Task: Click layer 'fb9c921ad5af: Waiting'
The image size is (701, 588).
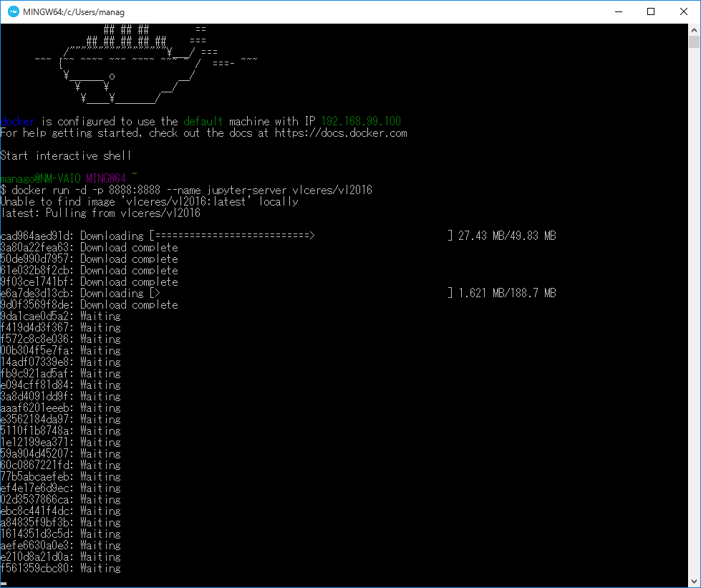Action: [x=61, y=373]
